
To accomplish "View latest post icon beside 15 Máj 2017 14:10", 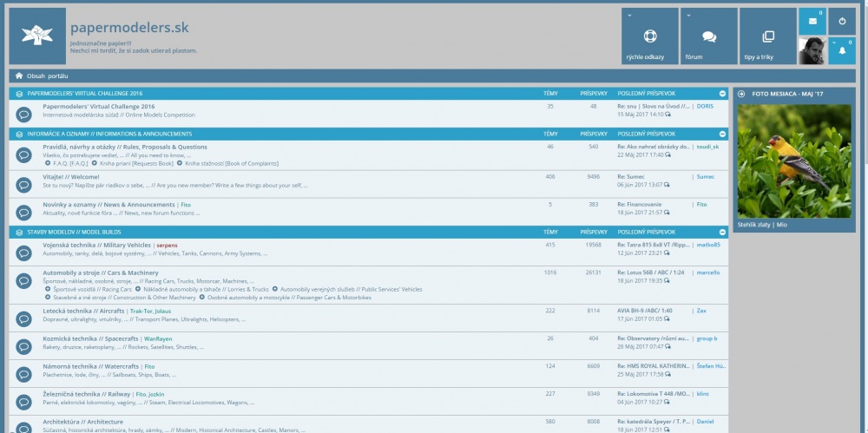I will click(667, 115).
